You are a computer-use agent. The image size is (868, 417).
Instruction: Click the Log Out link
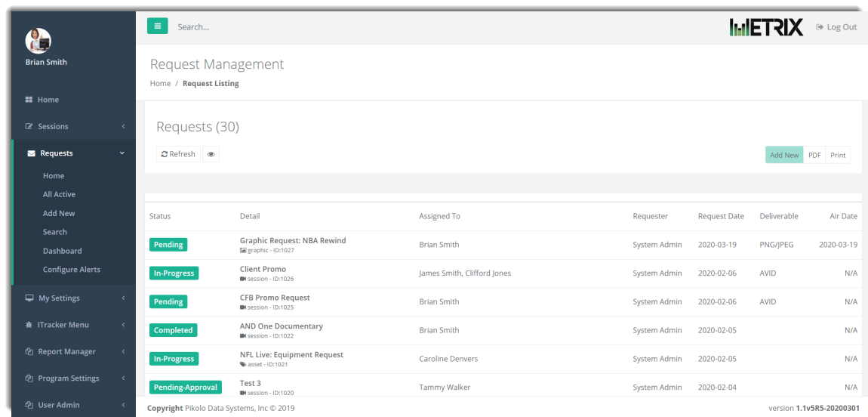[x=836, y=27]
